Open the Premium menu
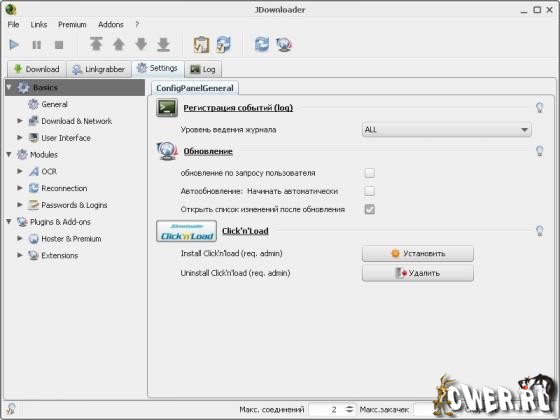The image size is (560, 420). tap(72, 25)
